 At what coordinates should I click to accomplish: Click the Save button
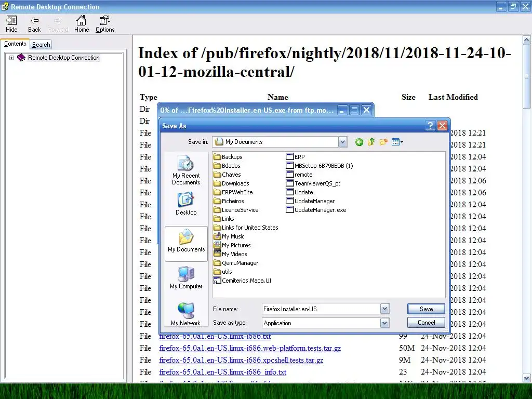coord(426,309)
